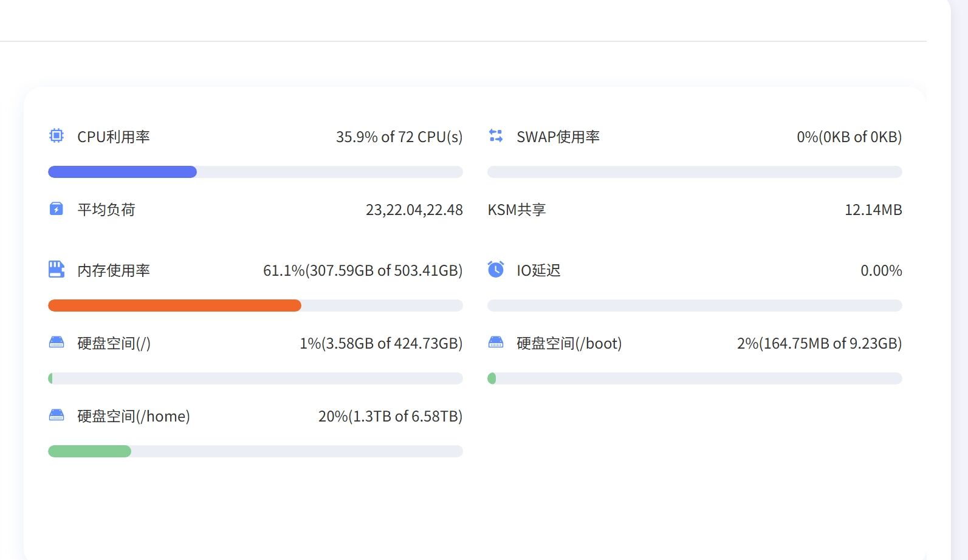Click the 平均负荷 load average icon
The width and height of the screenshot is (968, 560).
coord(56,210)
